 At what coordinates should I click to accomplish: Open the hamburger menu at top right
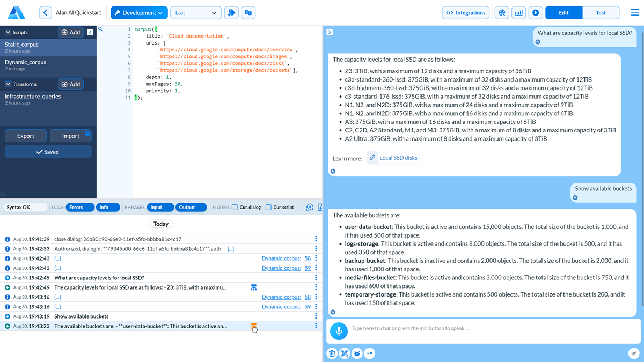[635, 13]
